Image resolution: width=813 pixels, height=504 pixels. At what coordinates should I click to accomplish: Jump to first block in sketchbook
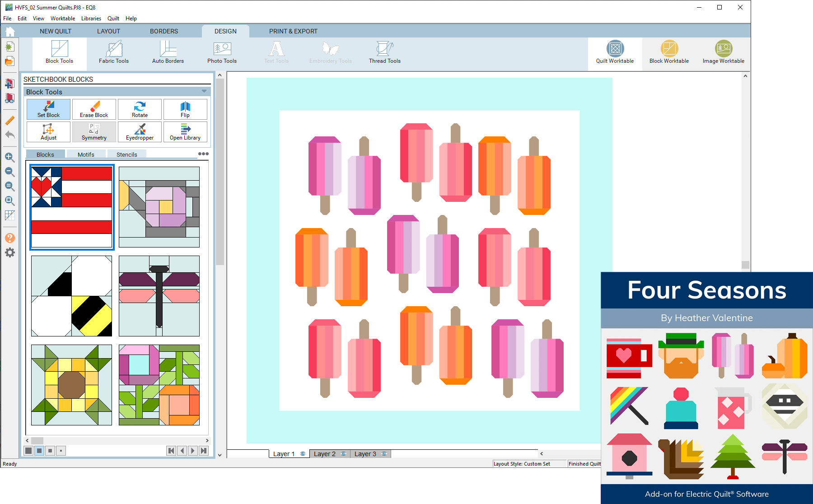171,450
